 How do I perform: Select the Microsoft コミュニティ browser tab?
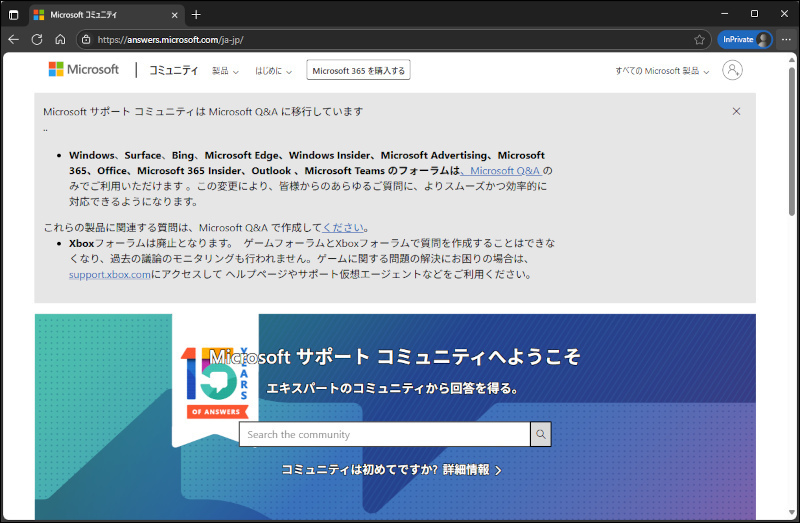[100, 14]
